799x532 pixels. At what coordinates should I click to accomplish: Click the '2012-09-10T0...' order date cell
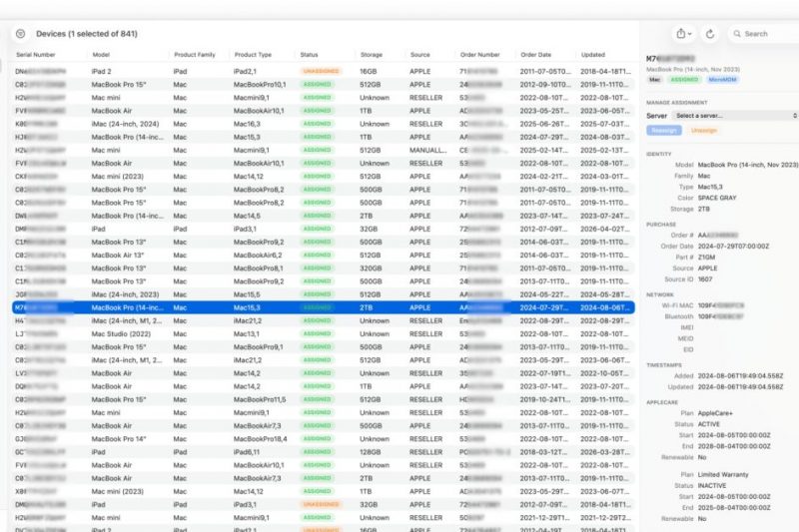545,85
